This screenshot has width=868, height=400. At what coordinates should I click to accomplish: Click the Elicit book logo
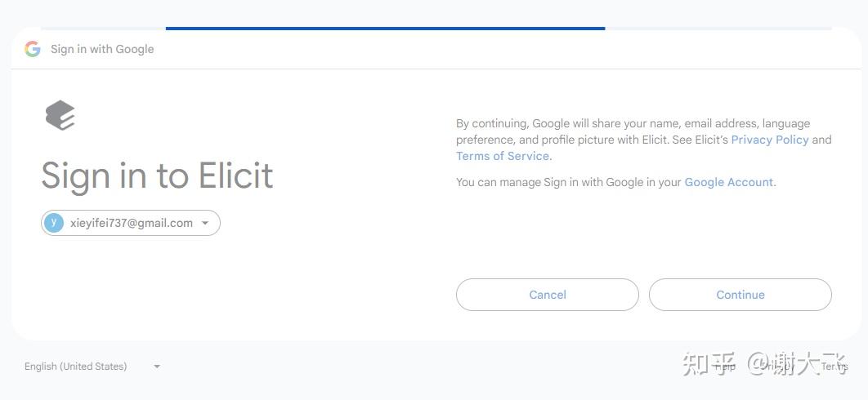point(60,115)
